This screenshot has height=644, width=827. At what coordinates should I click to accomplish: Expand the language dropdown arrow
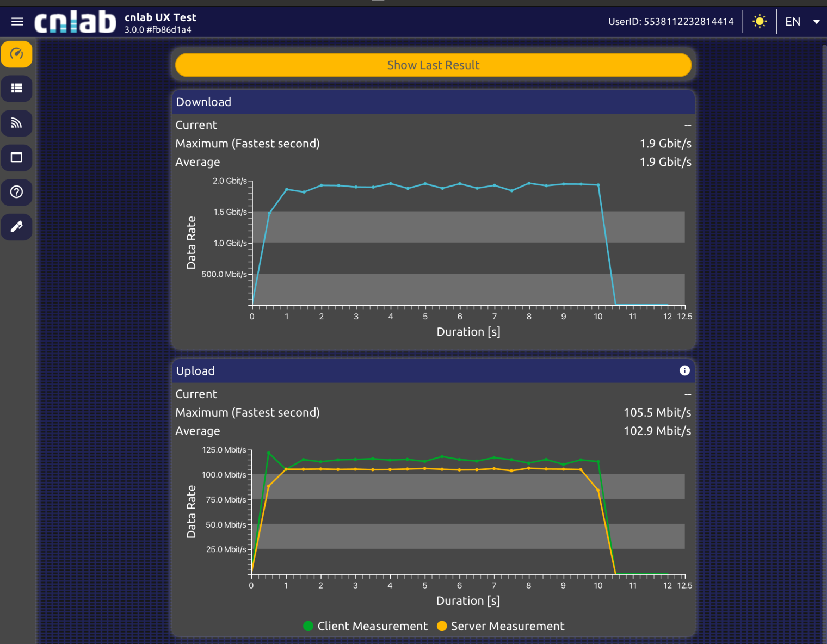(816, 22)
